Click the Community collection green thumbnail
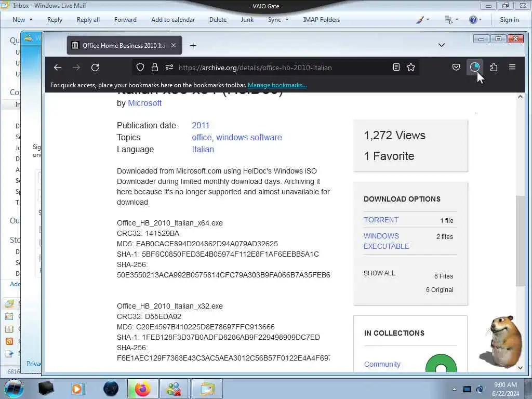532x399 pixels. click(x=441, y=363)
